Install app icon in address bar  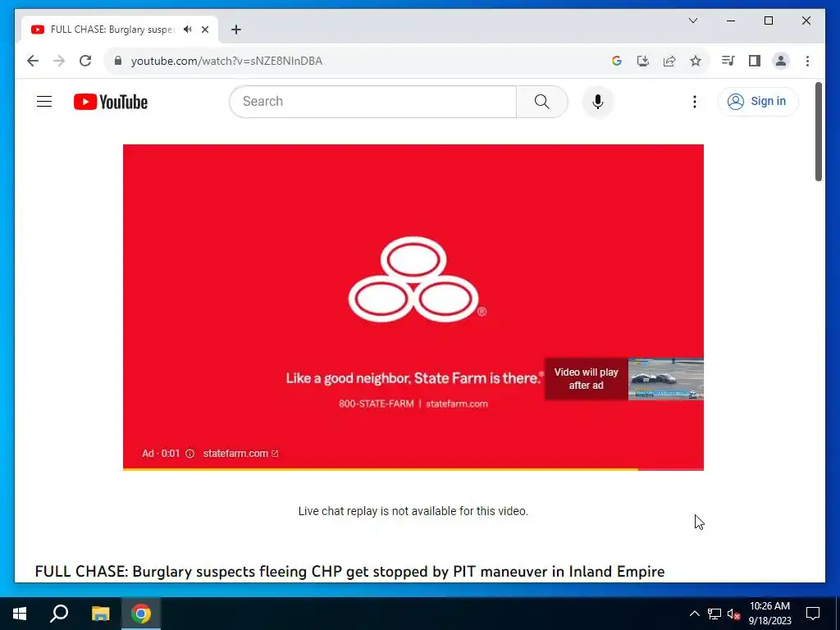(643, 61)
